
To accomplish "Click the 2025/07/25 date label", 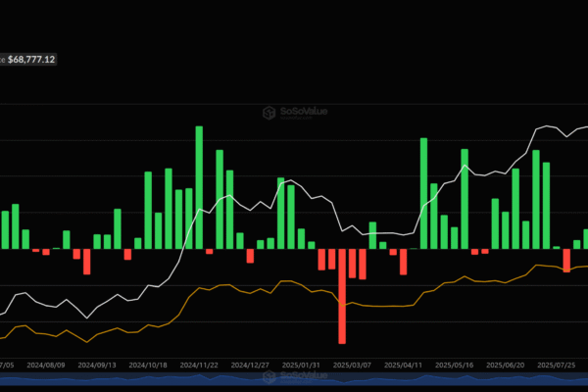I will tap(558, 364).
